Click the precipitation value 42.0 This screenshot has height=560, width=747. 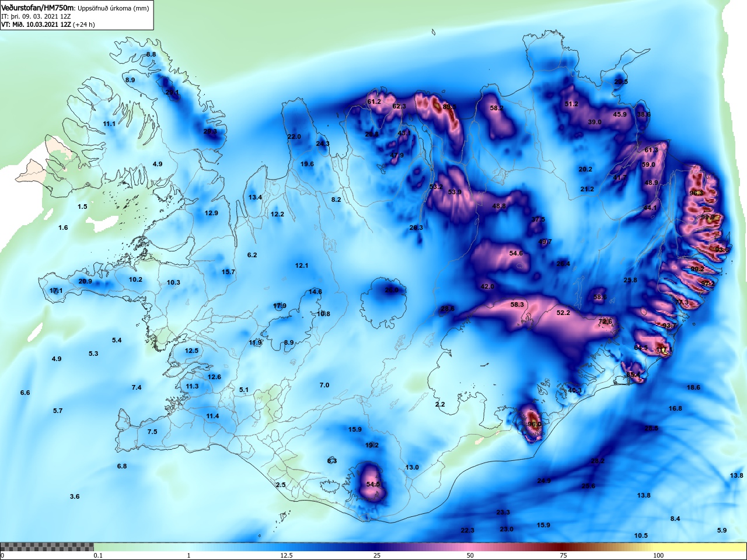click(x=487, y=286)
